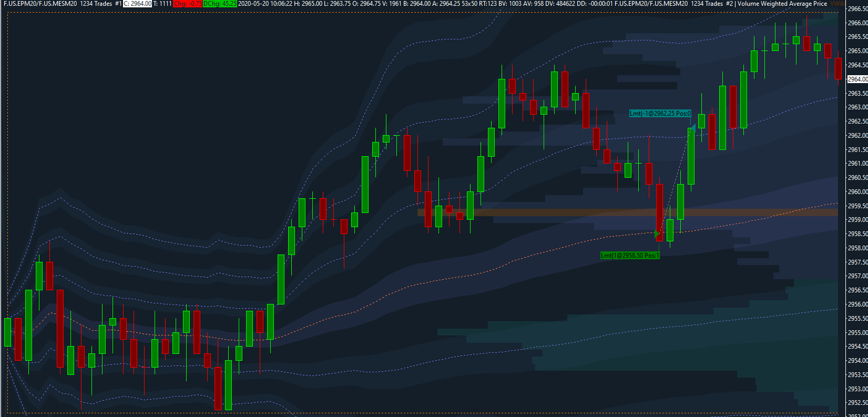Click the green buy fill arrow marker
The width and height of the screenshot is (868, 417).
pos(657,233)
